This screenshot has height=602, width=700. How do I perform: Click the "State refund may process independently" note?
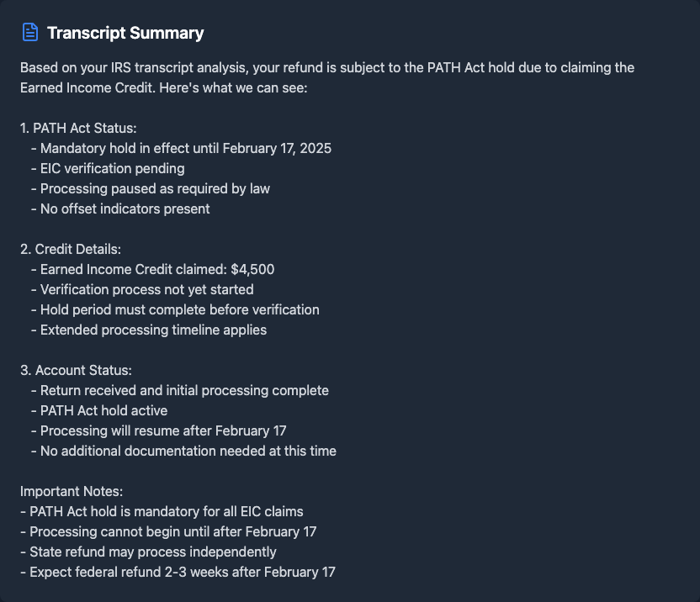click(152, 552)
